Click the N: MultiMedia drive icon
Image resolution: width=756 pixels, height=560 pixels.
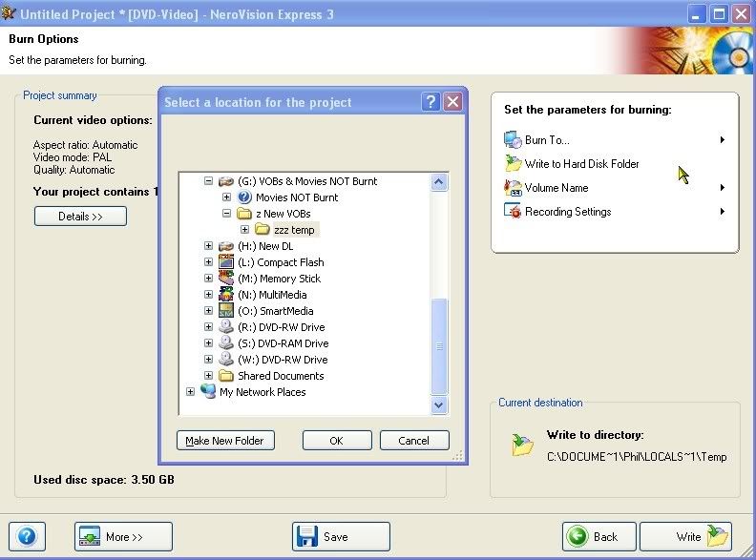pos(226,295)
